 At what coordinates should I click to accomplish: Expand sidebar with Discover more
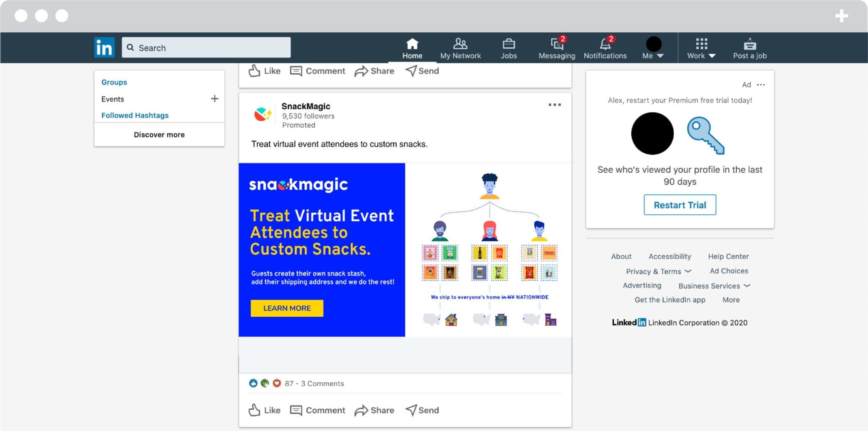159,135
